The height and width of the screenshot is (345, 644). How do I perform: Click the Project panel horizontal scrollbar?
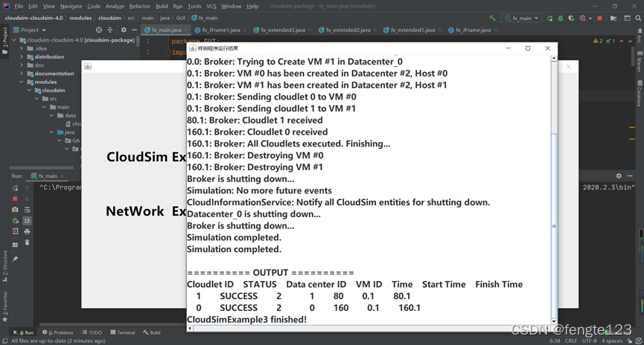click(42, 168)
